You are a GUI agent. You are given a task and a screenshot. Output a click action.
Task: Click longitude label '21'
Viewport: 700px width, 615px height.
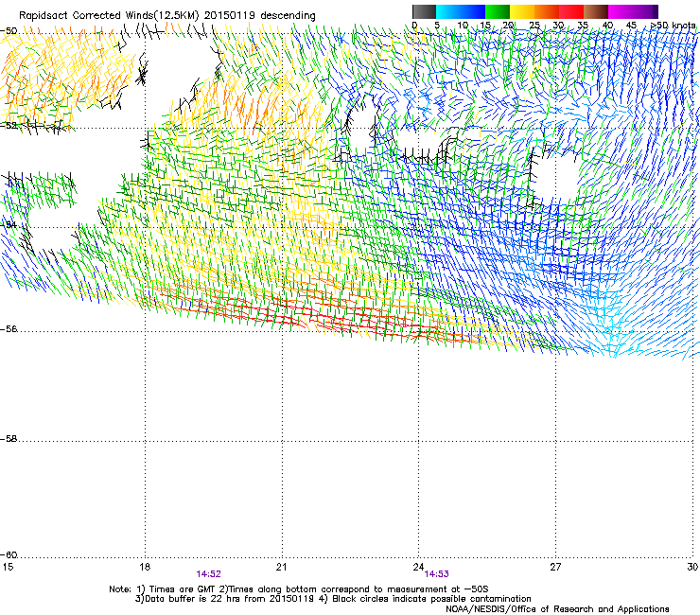click(x=281, y=567)
